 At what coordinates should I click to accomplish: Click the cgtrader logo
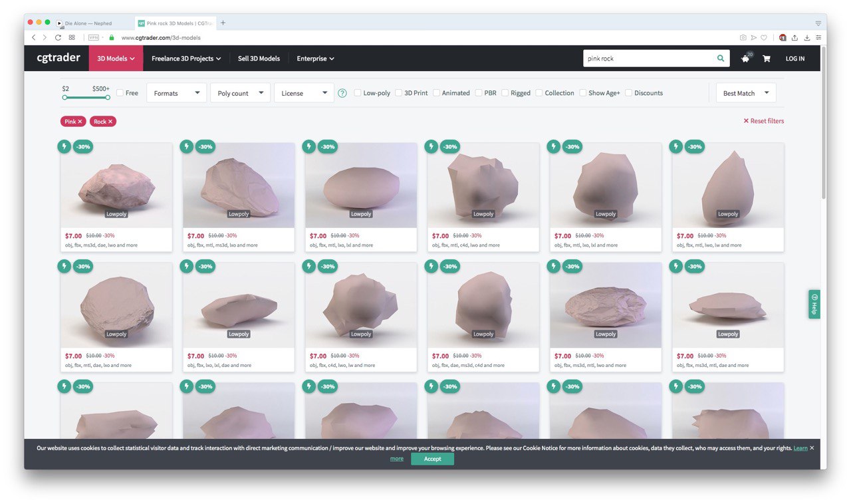[x=57, y=59]
